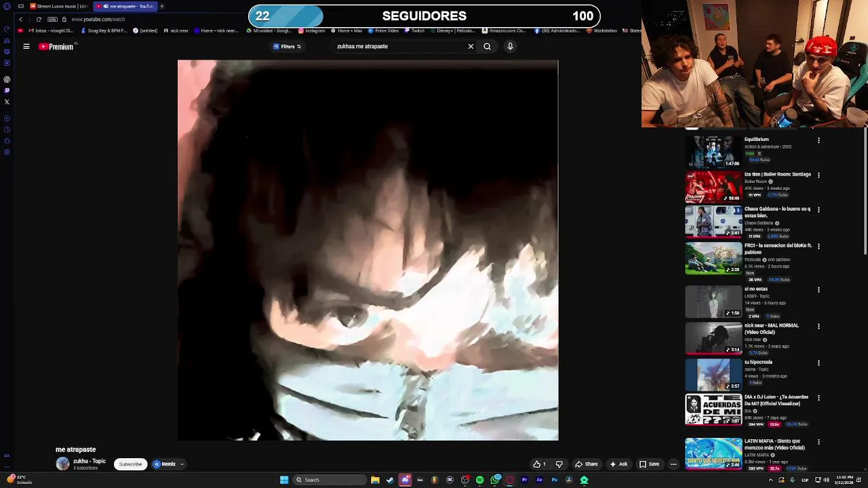Dislike the video with thumbs down

[x=559, y=464]
